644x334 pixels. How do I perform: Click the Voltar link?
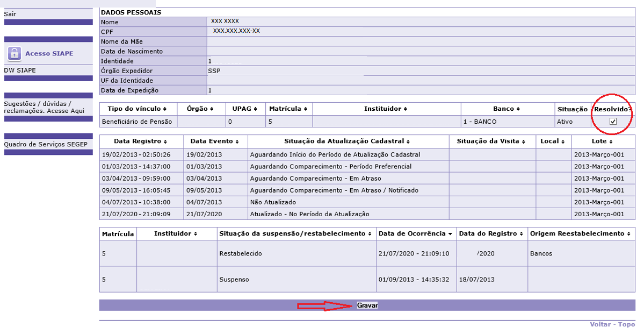coord(601,324)
